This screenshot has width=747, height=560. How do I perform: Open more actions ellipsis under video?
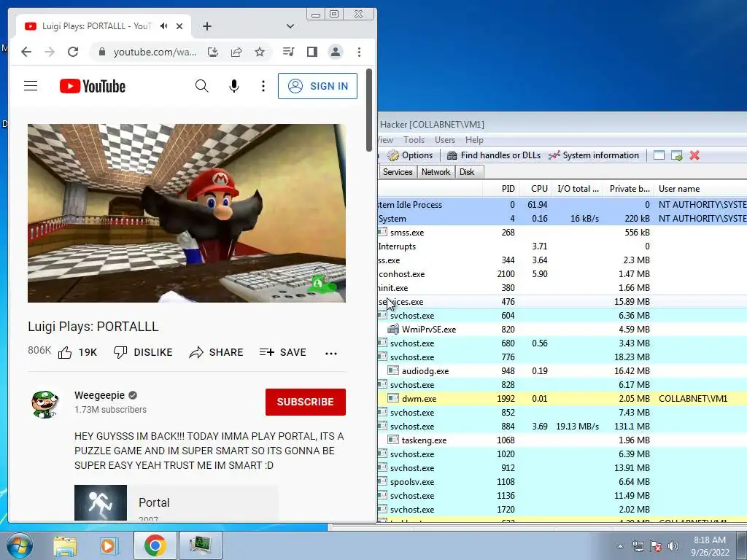[x=331, y=354]
